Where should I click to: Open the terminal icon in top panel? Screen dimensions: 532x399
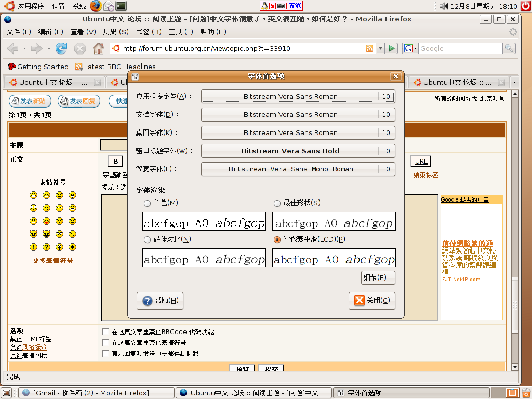[121, 6]
